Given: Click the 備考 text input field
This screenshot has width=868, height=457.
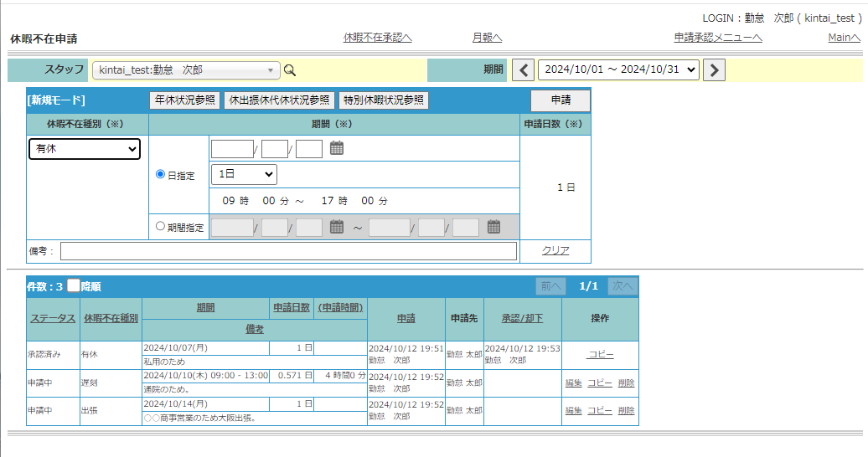Looking at the screenshot, I should point(288,251).
